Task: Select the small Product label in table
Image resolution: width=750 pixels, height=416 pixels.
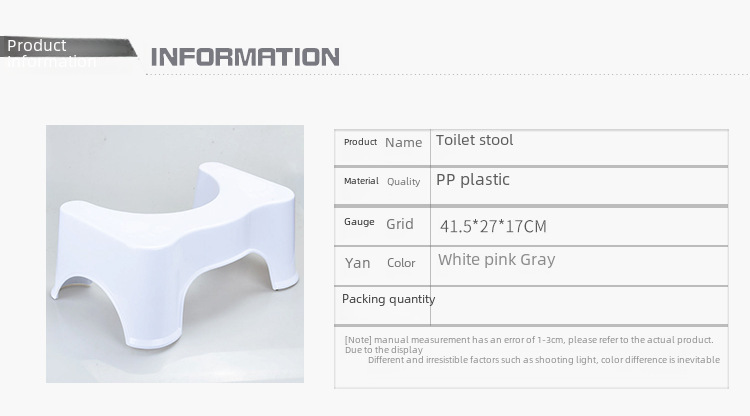Action: pos(360,142)
